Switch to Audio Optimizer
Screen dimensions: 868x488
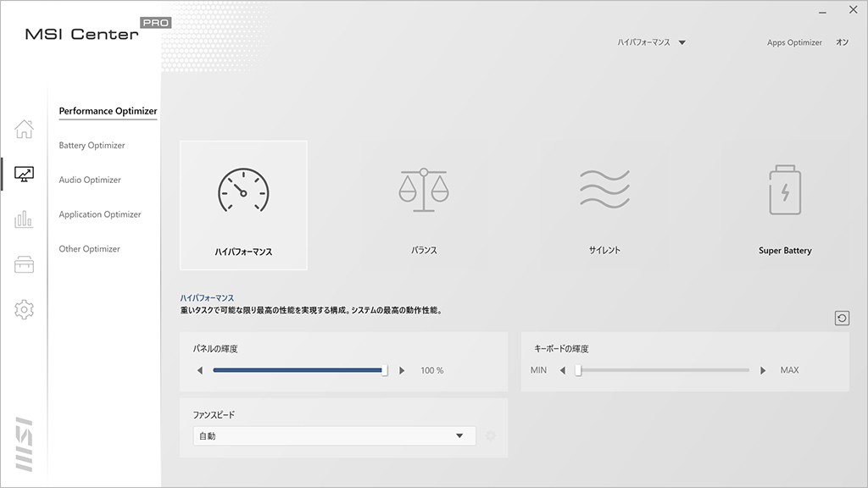90,180
